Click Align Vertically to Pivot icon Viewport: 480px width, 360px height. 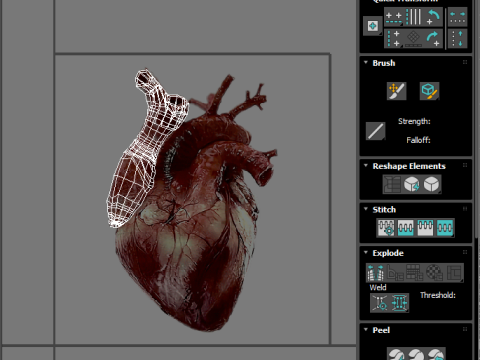[394, 38]
